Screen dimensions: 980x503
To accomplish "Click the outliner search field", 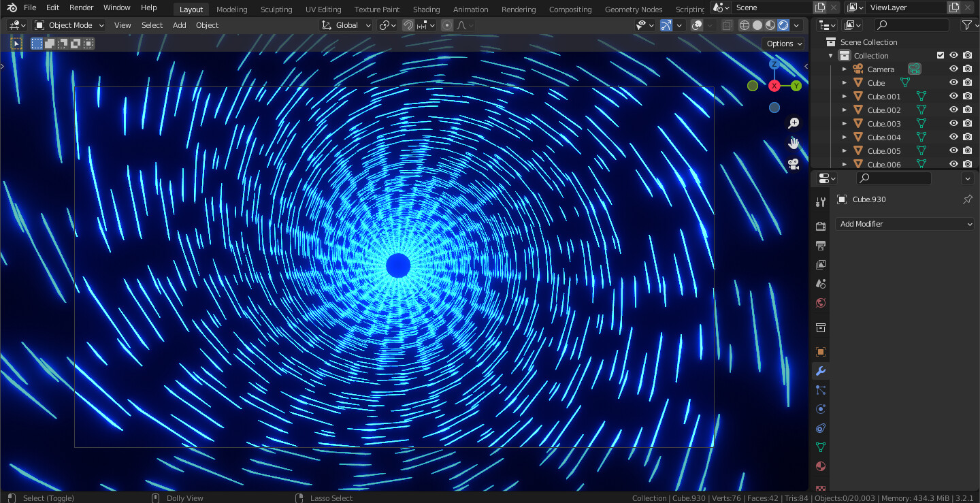I will pyautogui.click(x=911, y=25).
